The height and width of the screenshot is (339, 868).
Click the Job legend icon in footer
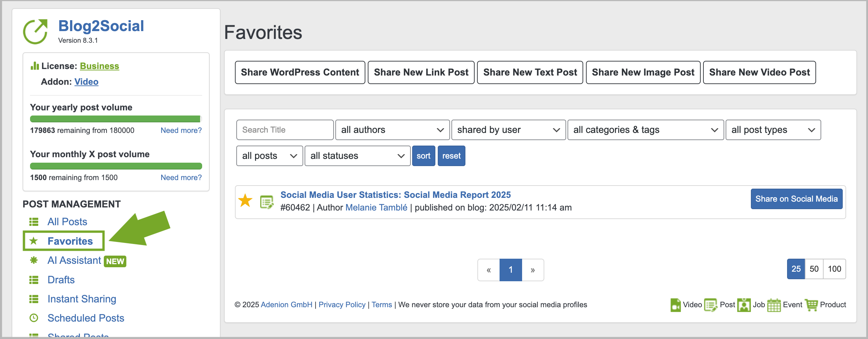click(744, 305)
